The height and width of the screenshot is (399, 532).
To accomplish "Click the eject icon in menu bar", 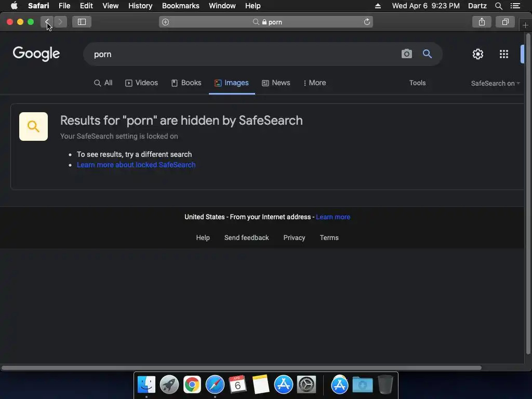I will coord(378,6).
